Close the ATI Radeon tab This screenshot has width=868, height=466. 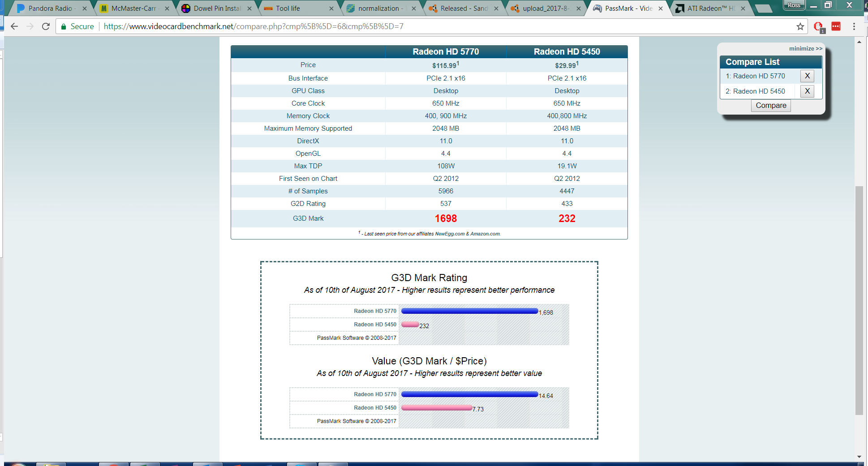click(x=743, y=9)
